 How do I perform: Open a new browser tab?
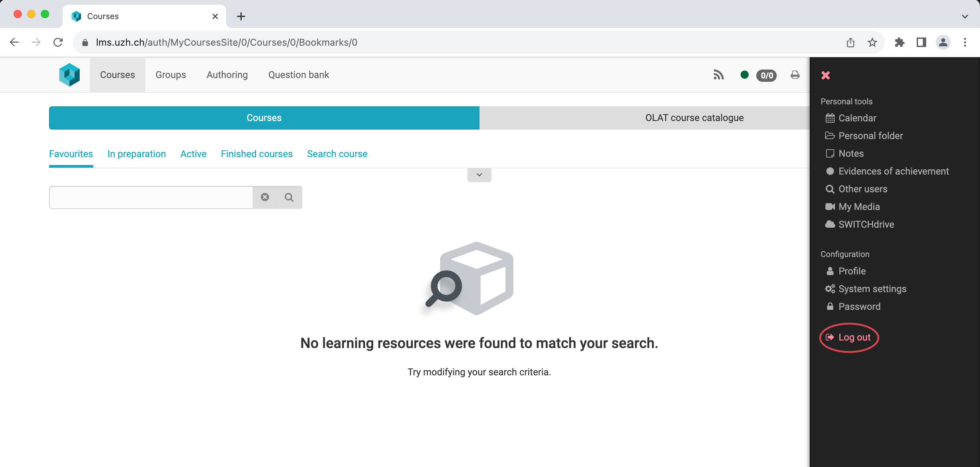241,16
